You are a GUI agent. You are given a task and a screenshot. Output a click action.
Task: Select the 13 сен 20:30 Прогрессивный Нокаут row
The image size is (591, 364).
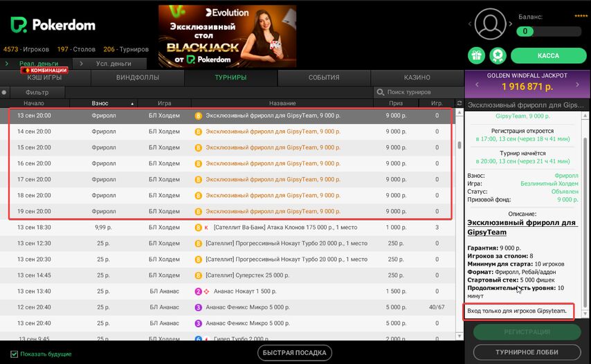coord(227,260)
